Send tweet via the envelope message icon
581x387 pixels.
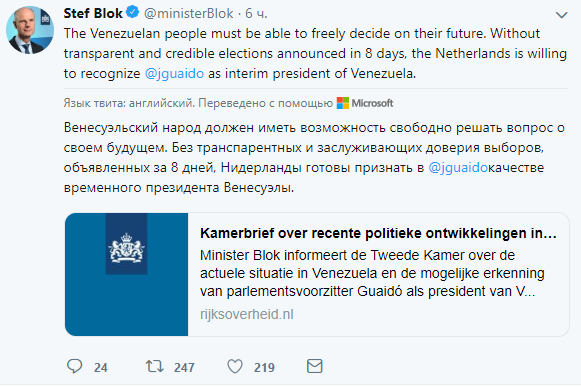[x=315, y=366]
